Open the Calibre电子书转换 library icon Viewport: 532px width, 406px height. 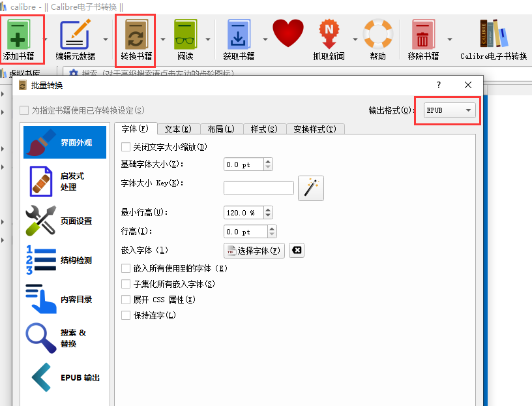pyautogui.click(x=494, y=33)
